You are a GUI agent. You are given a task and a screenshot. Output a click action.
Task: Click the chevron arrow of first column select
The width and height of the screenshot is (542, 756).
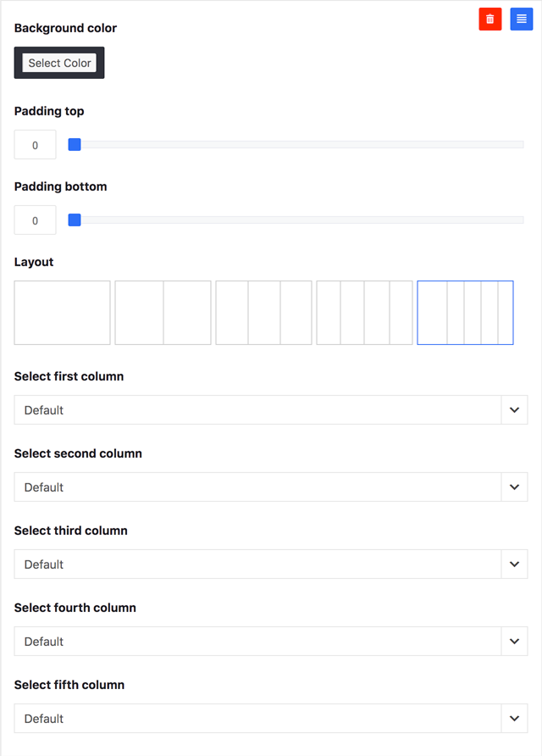pos(515,410)
